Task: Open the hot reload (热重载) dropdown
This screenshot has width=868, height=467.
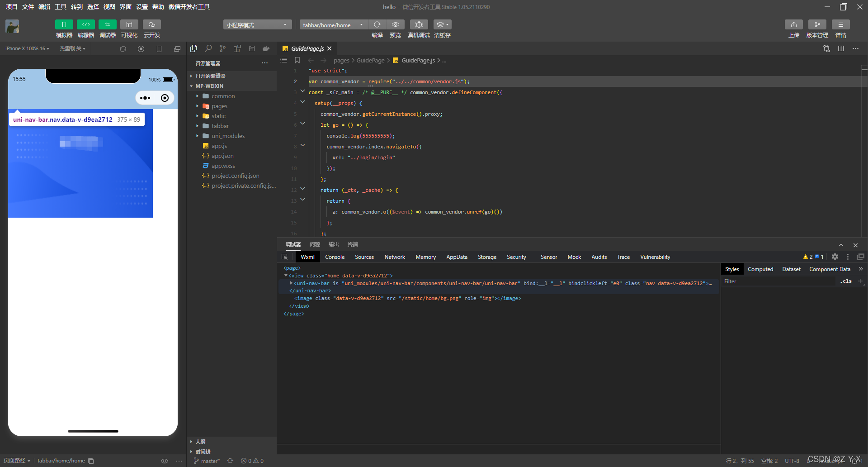Action: click(72, 48)
